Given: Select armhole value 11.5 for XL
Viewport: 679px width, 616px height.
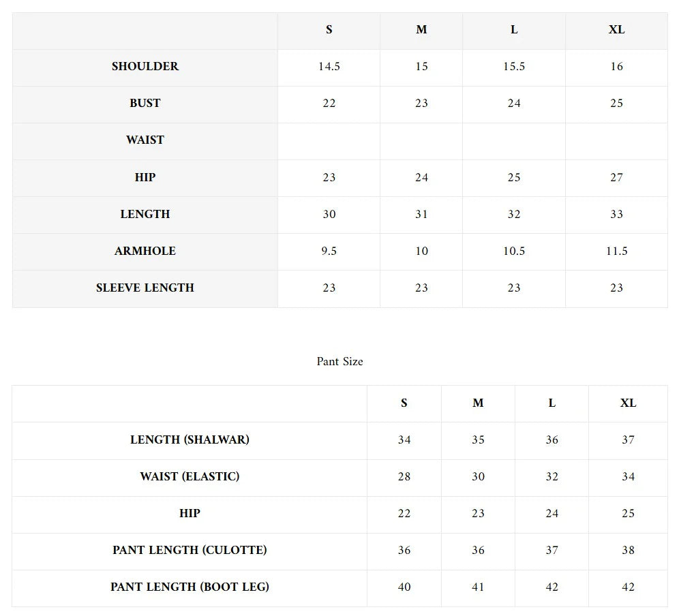Looking at the screenshot, I should pos(616,251).
